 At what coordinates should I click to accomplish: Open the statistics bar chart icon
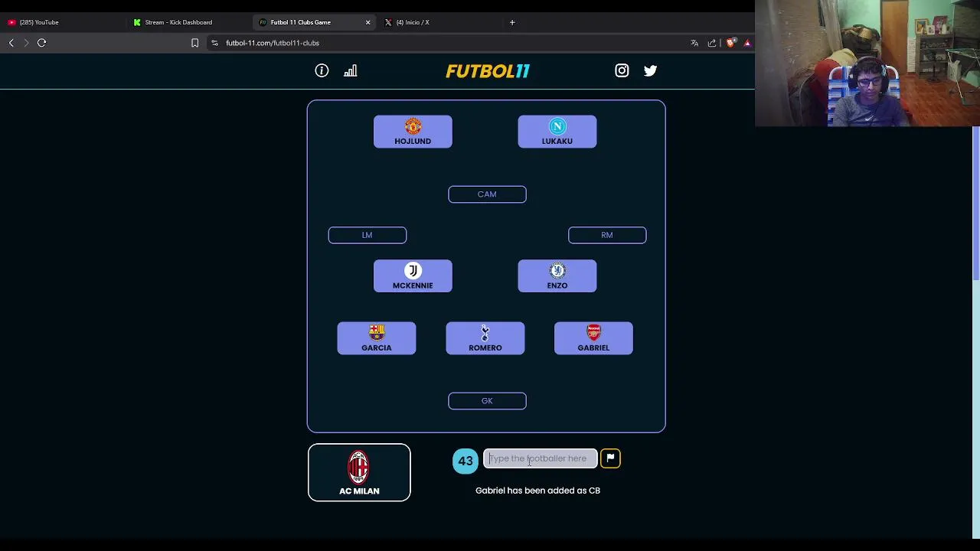pos(351,70)
